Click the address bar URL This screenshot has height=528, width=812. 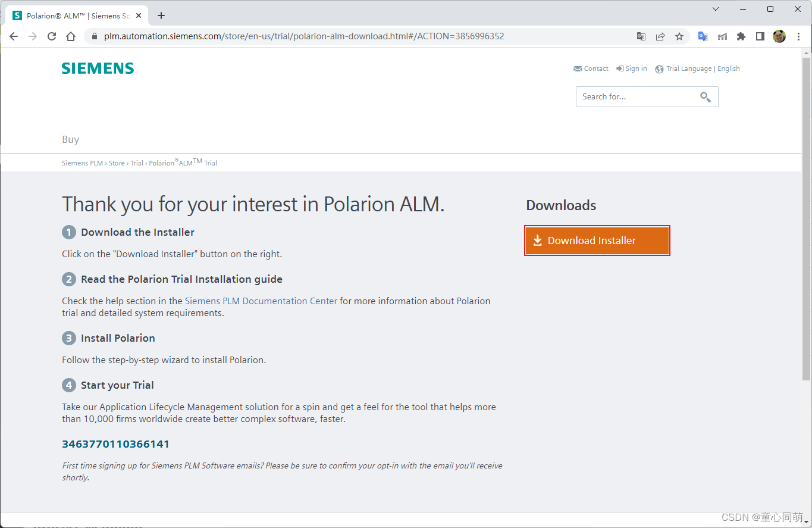click(304, 36)
